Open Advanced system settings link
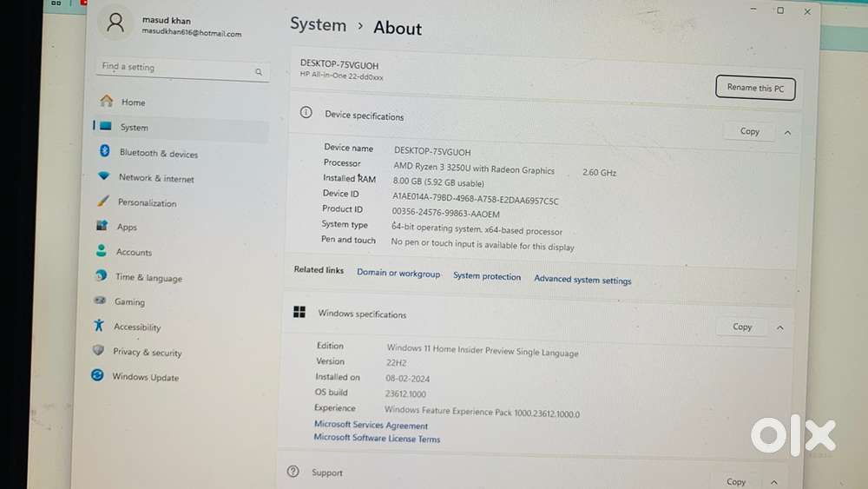 pos(582,280)
